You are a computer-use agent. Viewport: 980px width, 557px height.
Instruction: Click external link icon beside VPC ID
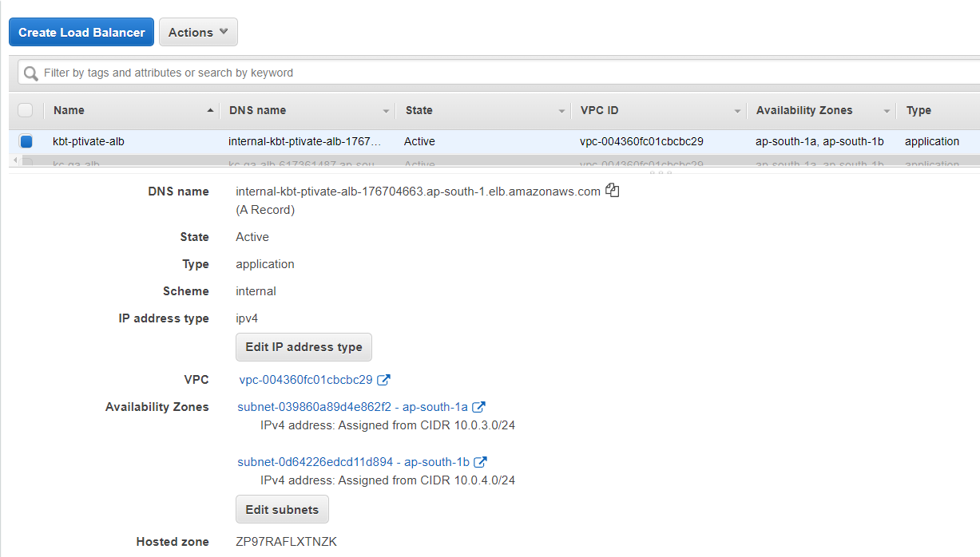pos(383,380)
